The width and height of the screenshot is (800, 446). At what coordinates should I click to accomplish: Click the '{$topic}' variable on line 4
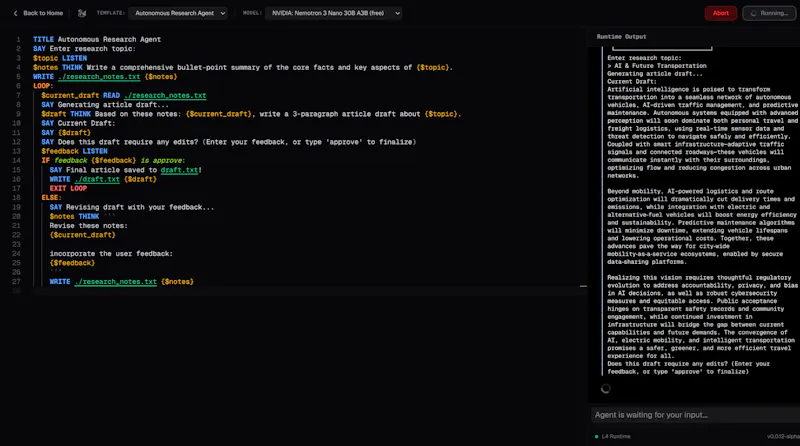point(433,67)
